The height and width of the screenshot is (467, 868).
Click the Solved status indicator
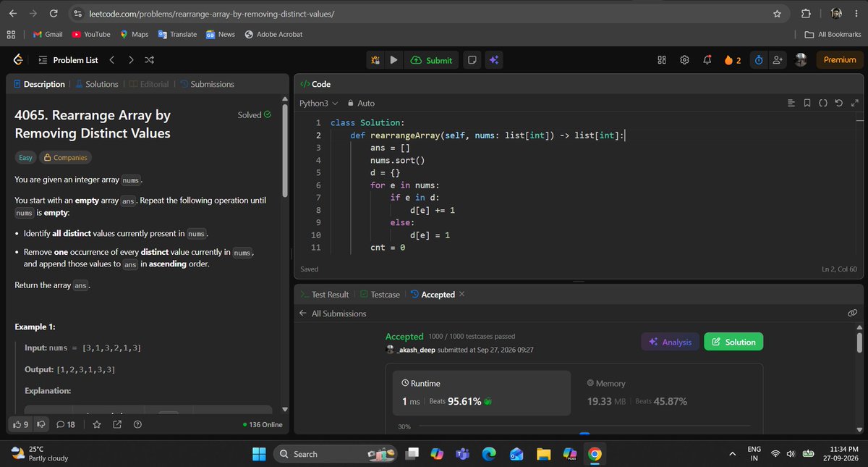255,115
